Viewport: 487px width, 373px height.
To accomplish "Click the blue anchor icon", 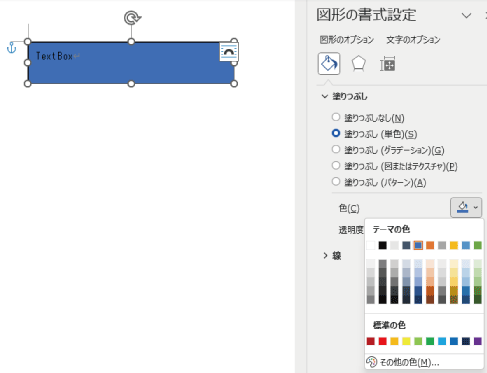I will (x=12, y=48).
